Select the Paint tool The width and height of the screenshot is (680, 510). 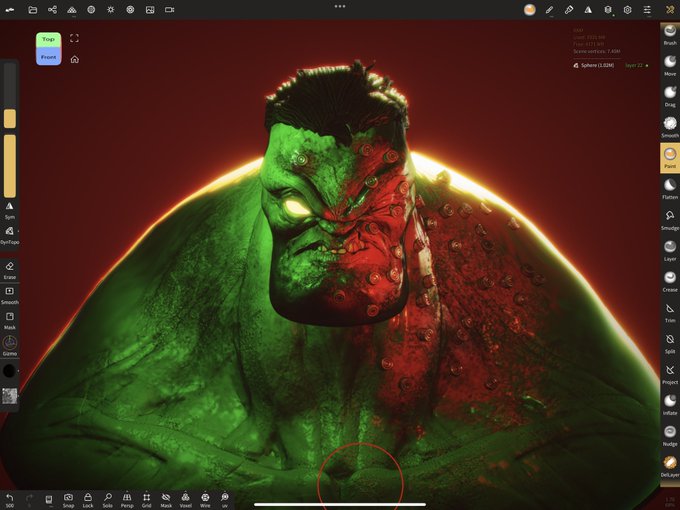point(670,158)
